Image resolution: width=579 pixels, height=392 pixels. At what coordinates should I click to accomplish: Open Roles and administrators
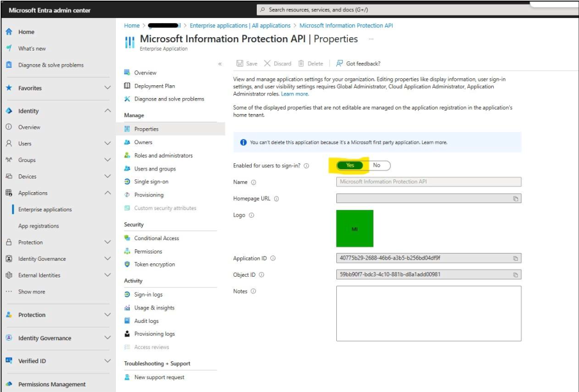[x=163, y=156]
